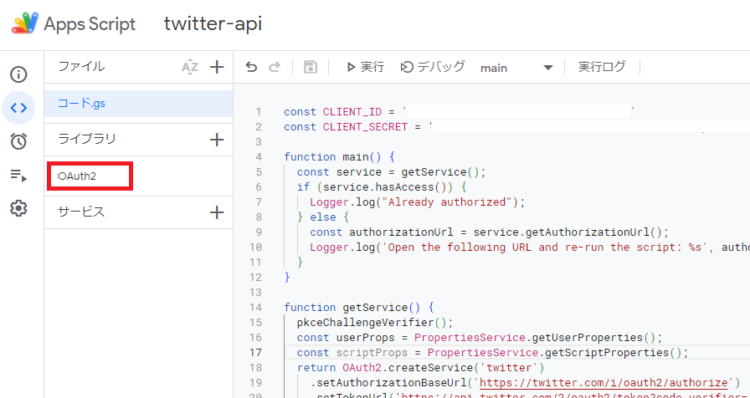Start debugging with デバッグ button
750x398 pixels.
pyautogui.click(x=433, y=67)
